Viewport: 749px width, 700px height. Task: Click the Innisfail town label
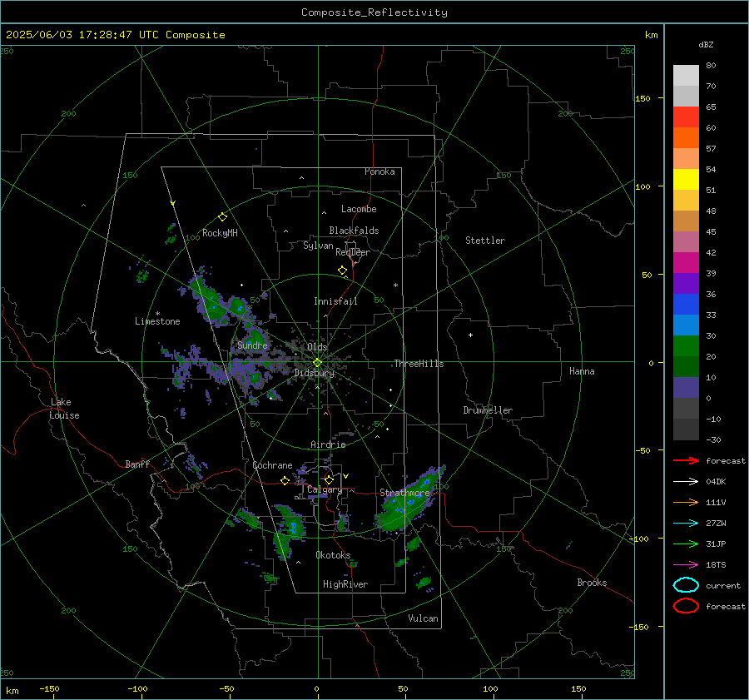335,301
